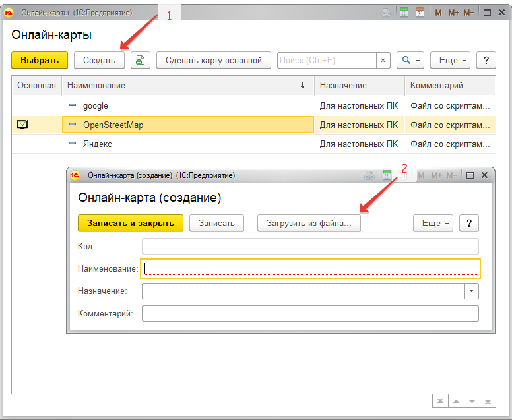The image size is (512, 420).
Task: Open the Назначение dropdown arrow
Action: pos(472,291)
